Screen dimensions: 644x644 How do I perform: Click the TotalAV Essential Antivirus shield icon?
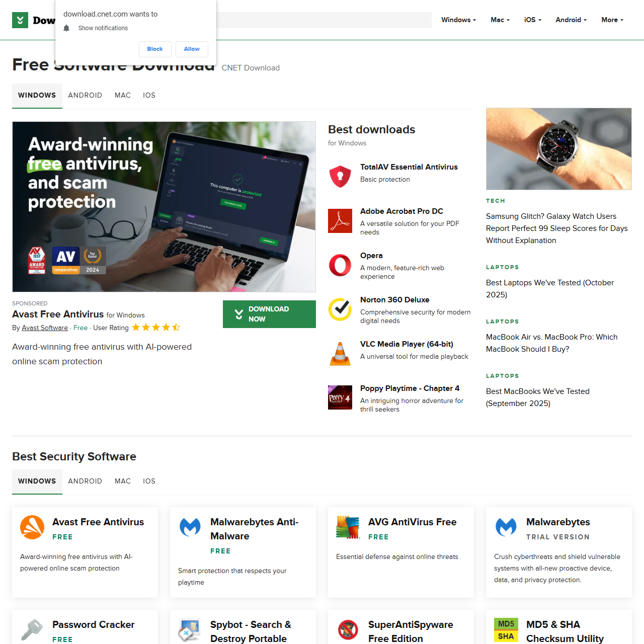(x=340, y=176)
